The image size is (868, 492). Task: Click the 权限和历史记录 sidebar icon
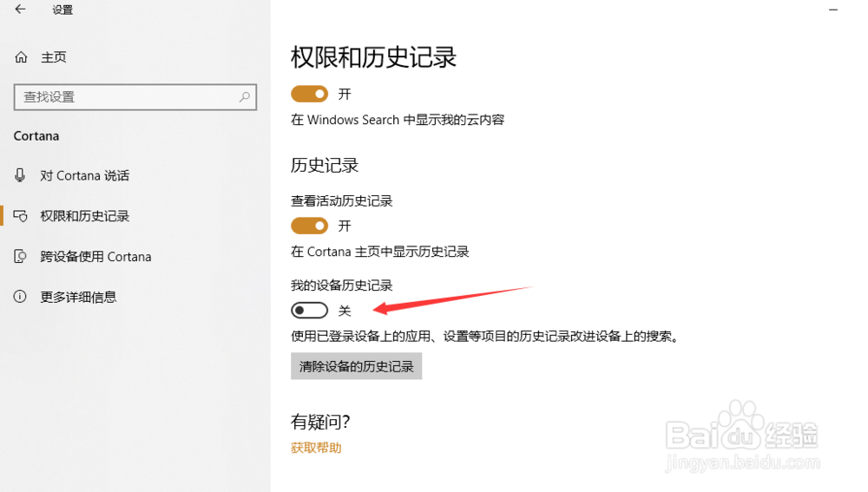[21, 216]
